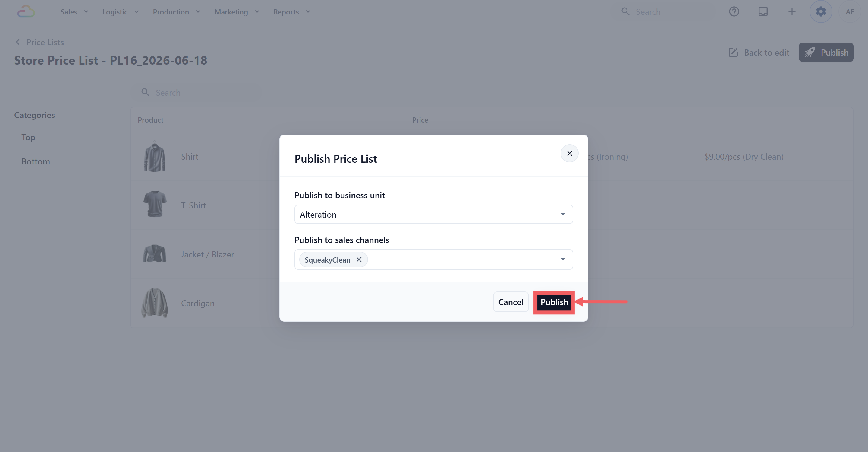
Task: Expand the sales channels dropdown arrow
Action: tap(563, 259)
